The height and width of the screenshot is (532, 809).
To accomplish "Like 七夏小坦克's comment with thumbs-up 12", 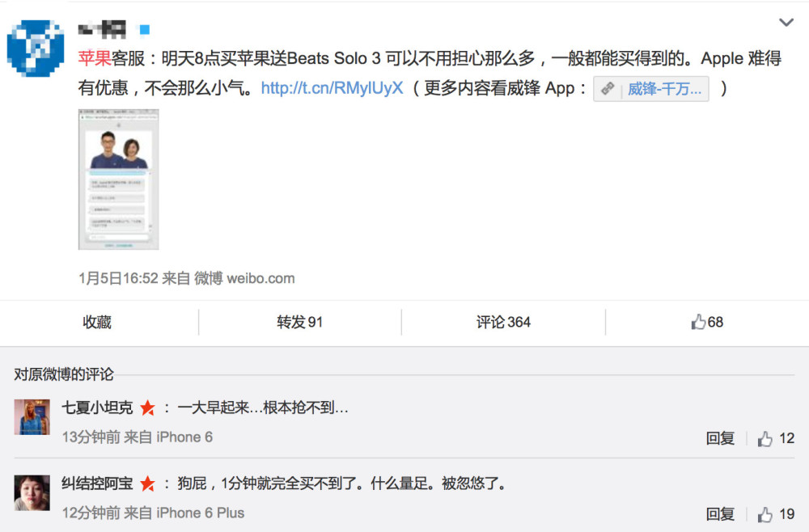I will coord(776,438).
